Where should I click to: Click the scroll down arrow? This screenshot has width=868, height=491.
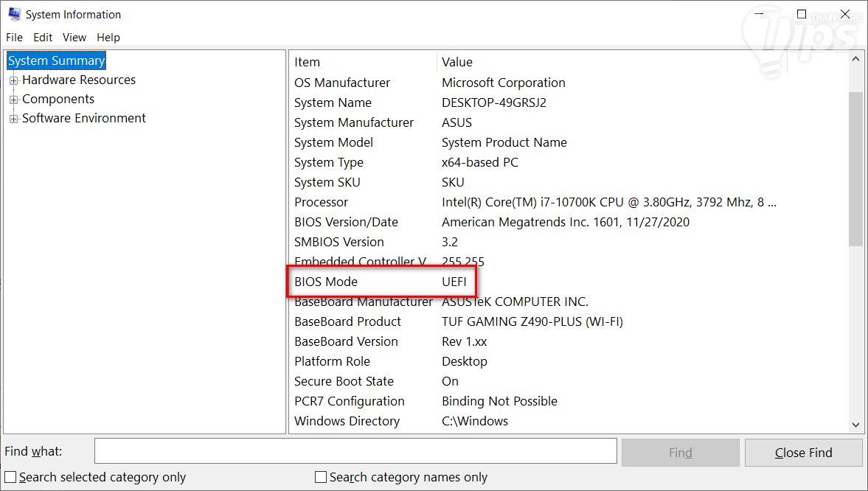click(855, 425)
